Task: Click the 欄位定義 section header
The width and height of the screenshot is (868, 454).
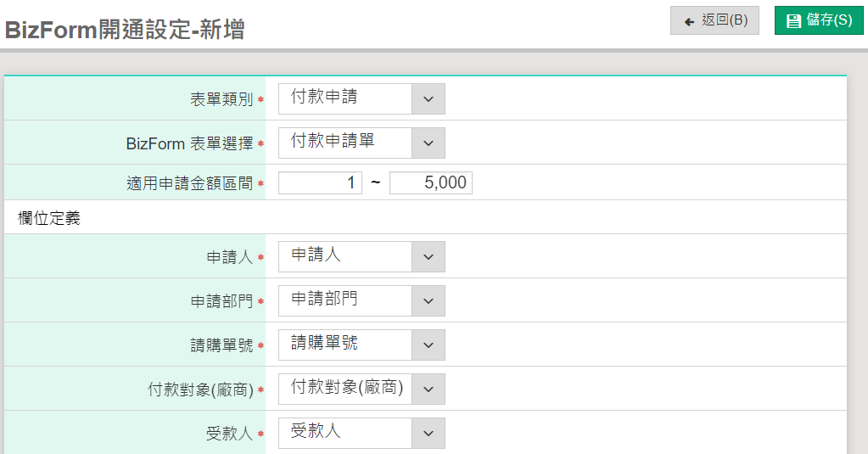Action: click(49, 218)
